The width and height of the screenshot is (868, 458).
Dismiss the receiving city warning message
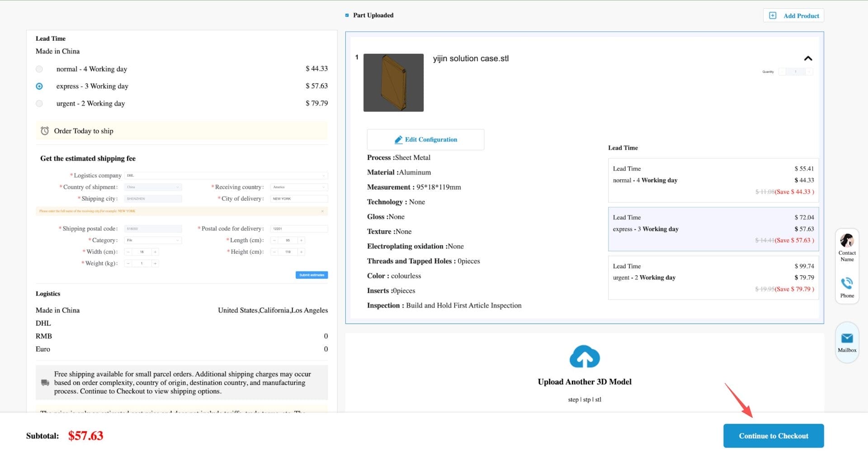[322, 211]
